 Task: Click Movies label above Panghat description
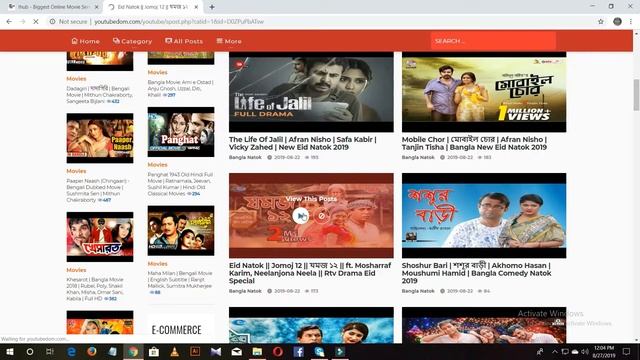coord(158,164)
